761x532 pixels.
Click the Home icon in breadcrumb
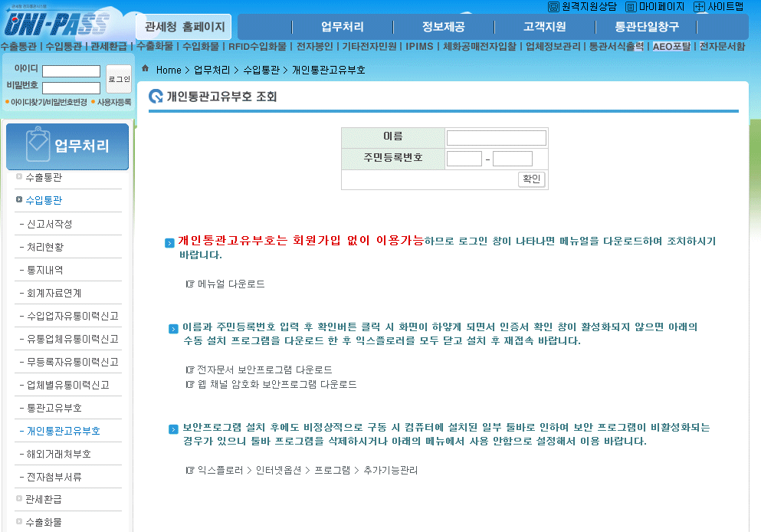click(x=146, y=69)
